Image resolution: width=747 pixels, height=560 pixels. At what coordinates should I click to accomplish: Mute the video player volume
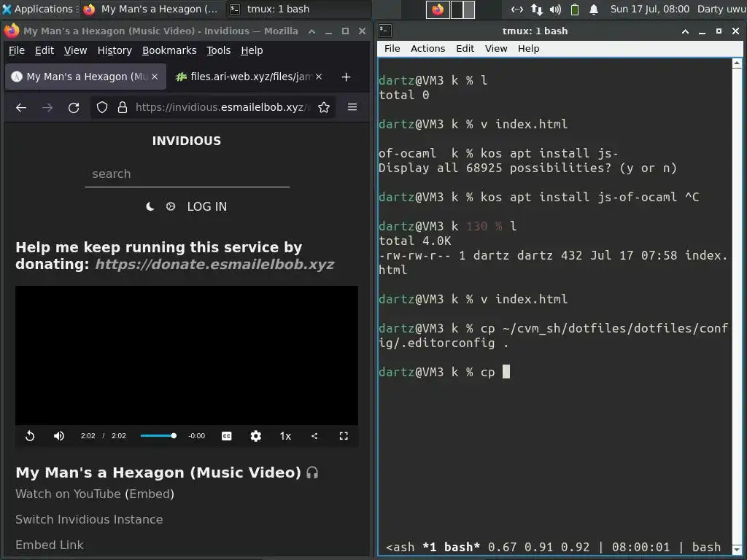pyautogui.click(x=58, y=436)
